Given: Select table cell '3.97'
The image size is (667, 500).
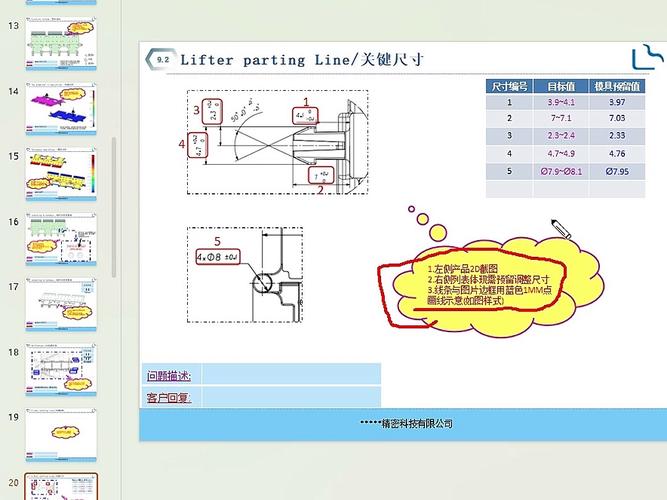Looking at the screenshot, I should click(x=617, y=102).
